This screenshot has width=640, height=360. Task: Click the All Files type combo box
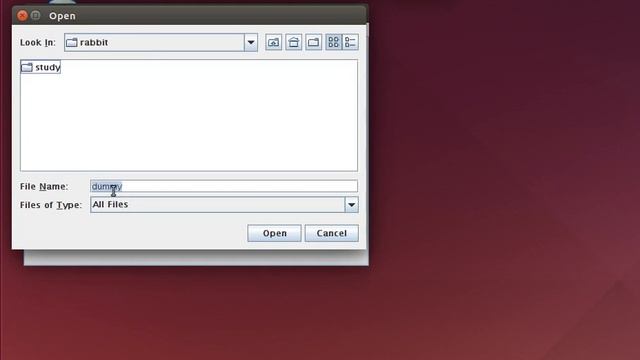coord(224,205)
